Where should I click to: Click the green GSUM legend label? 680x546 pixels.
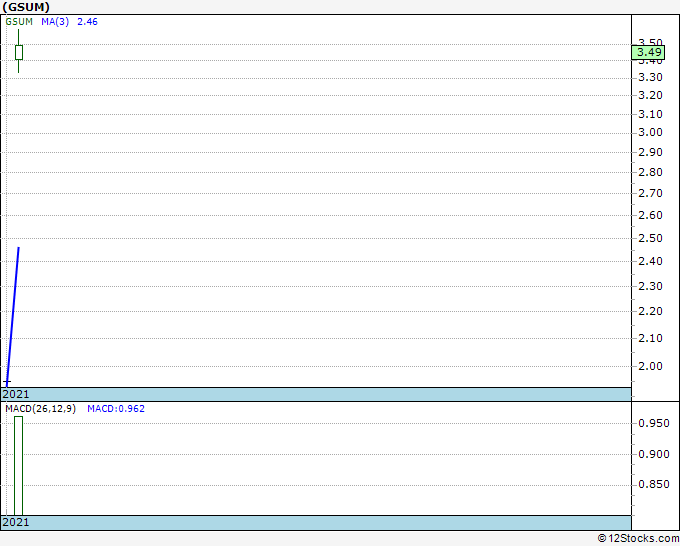pos(19,22)
